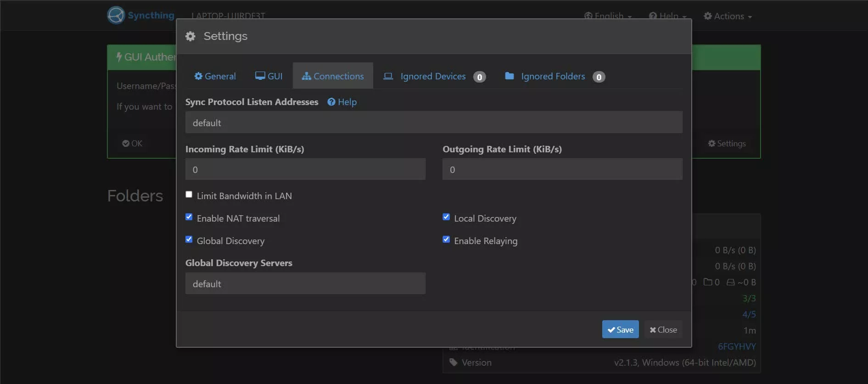This screenshot has width=868, height=384.
Task: Enable the Limit Bandwidth in LAN checkbox
Action: (x=189, y=195)
